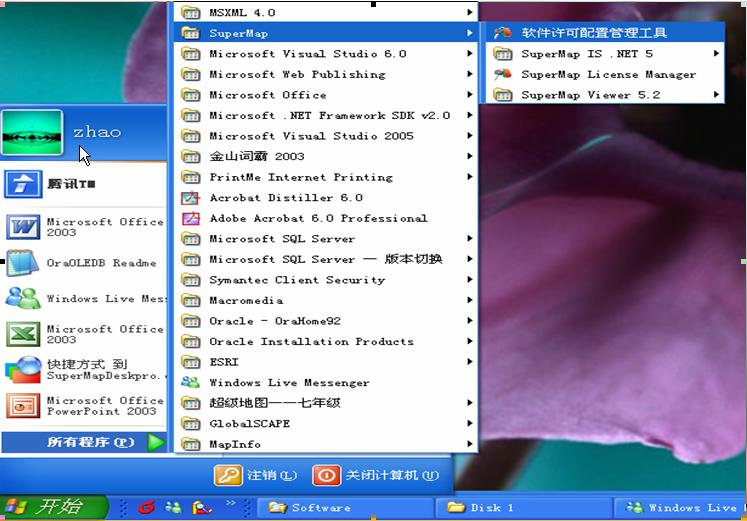
Task: Launch Microsoft Office PowerPoint 2003 icon
Action: click(23, 406)
